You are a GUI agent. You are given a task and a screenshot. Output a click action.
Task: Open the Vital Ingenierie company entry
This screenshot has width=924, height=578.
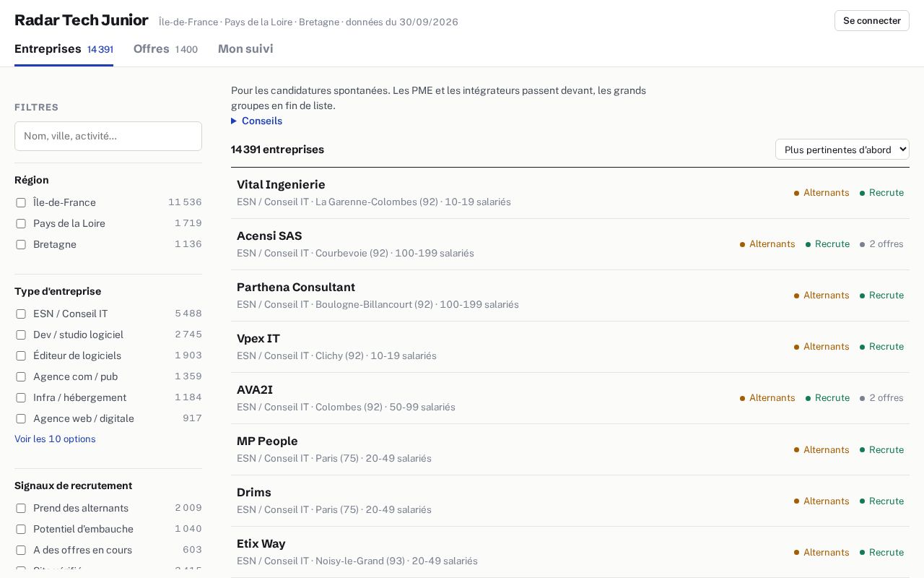pyautogui.click(x=570, y=193)
